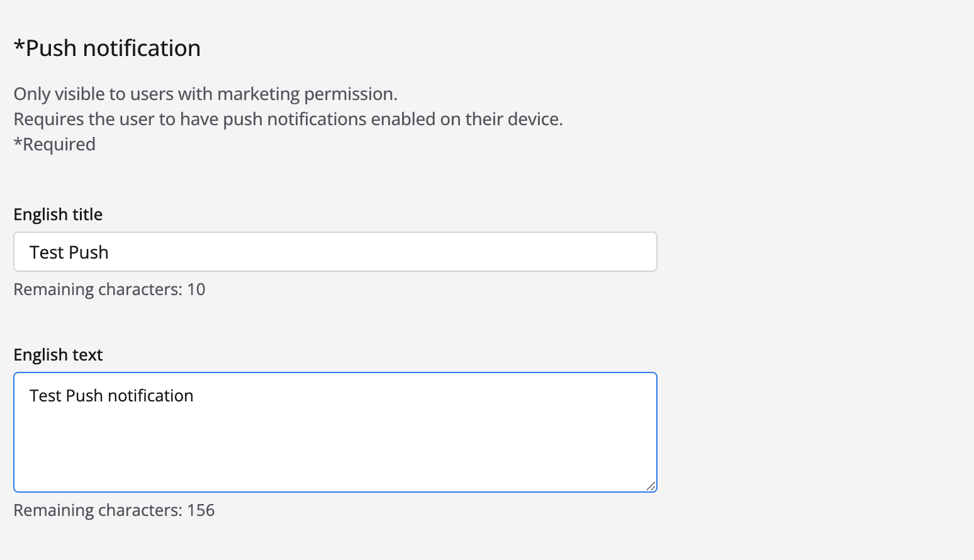Image resolution: width=974 pixels, height=560 pixels.
Task: Click the "English title" field label
Action: tap(58, 215)
